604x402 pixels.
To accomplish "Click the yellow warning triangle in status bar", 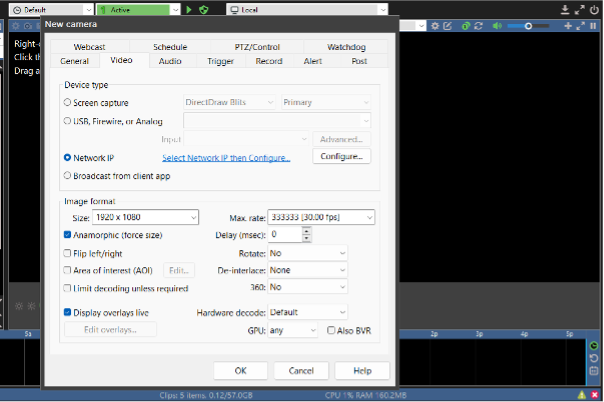I will [582, 395].
